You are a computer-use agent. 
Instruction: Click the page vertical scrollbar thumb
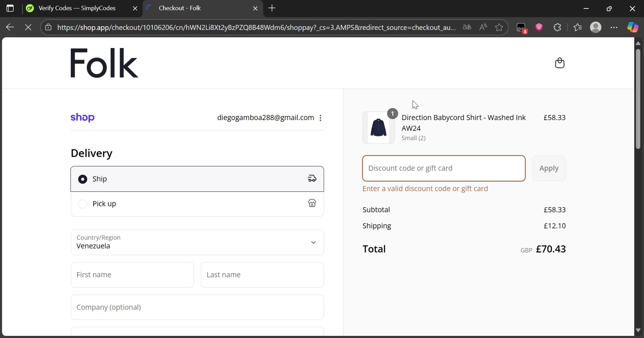(x=638, y=99)
